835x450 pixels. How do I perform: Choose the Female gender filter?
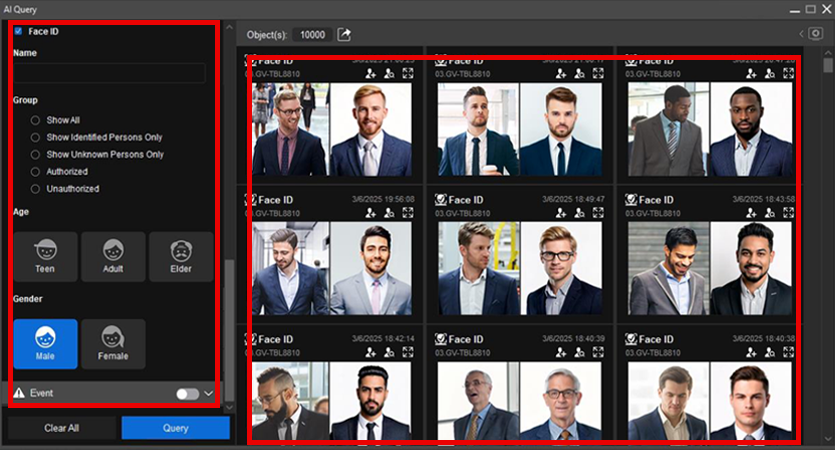(113, 344)
